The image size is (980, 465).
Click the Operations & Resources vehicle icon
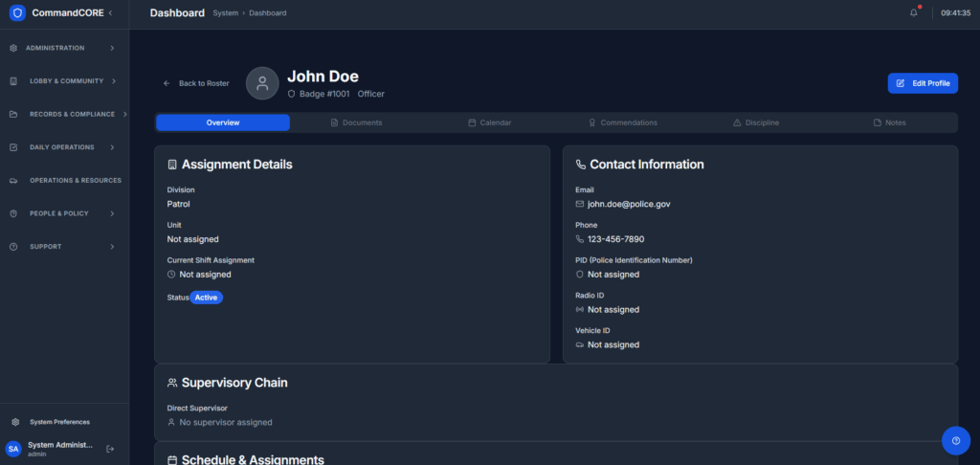coord(13,180)
